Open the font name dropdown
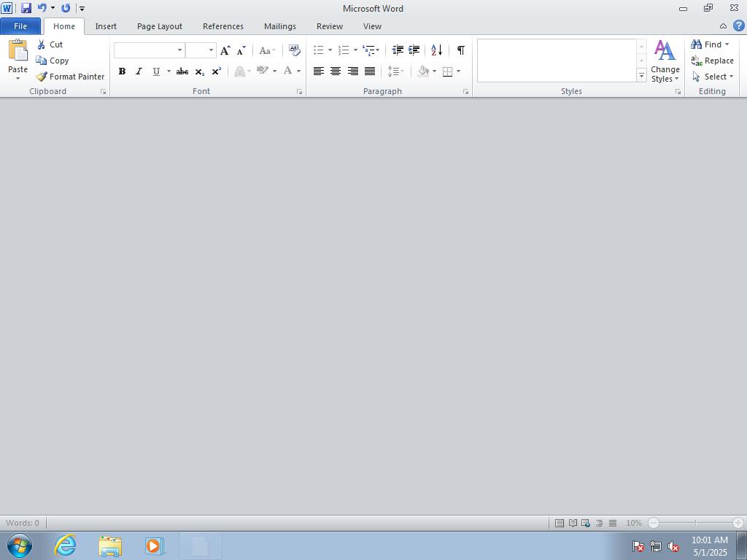Viewport: 747px width, 560px height. (x=179, y=50)
